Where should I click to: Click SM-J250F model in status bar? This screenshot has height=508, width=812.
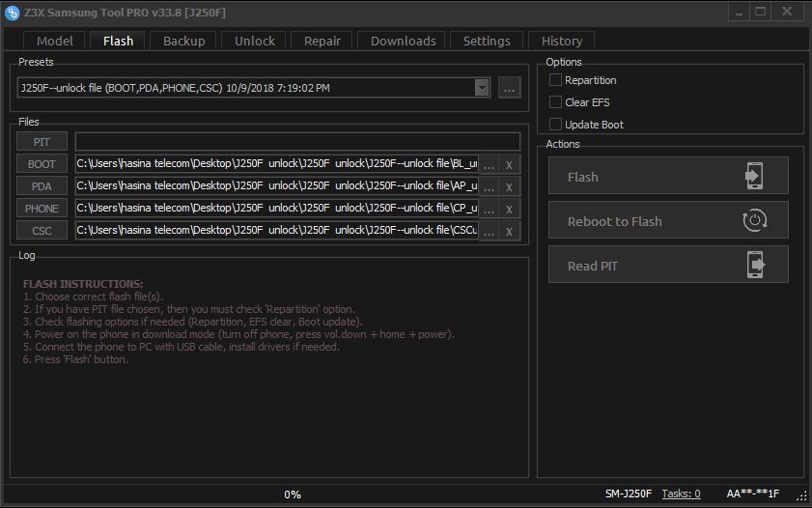[x=629, y=494]
